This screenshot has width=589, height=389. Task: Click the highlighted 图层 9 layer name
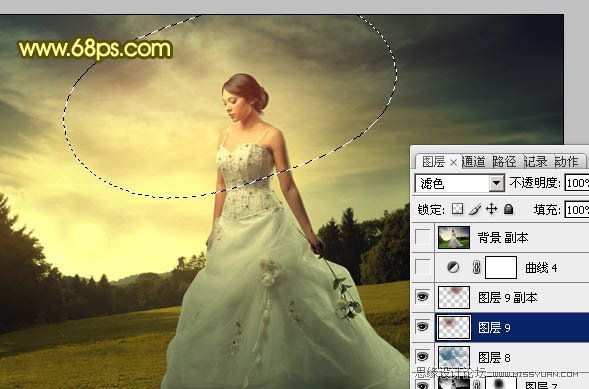[494, 327]
